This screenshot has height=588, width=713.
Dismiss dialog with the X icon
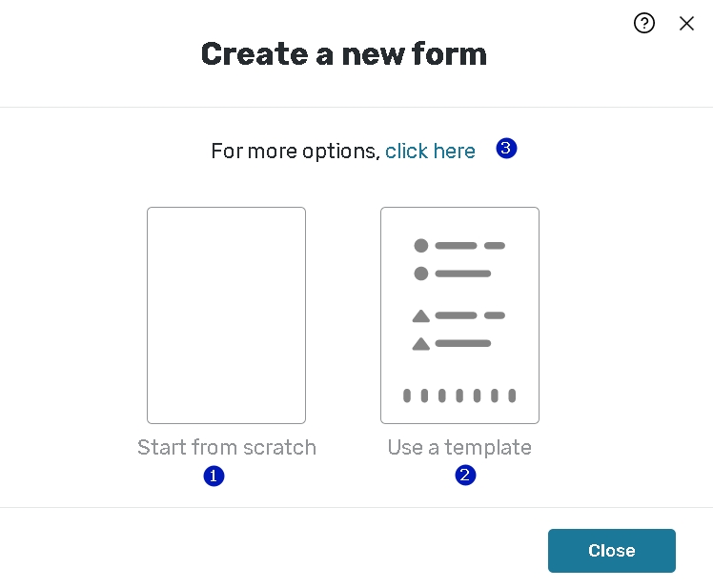(x=686, y=23)
